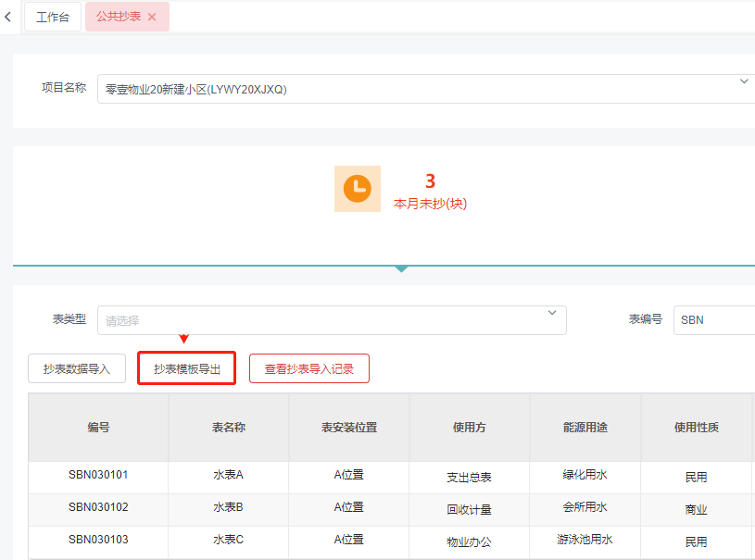Export template via 抄表模板导出 button

(x=187, y=368)
